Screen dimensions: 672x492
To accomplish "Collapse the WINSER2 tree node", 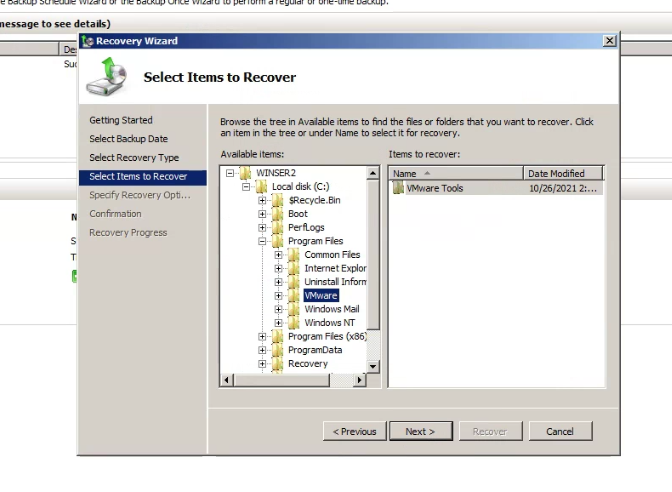I will pos(230,173).
